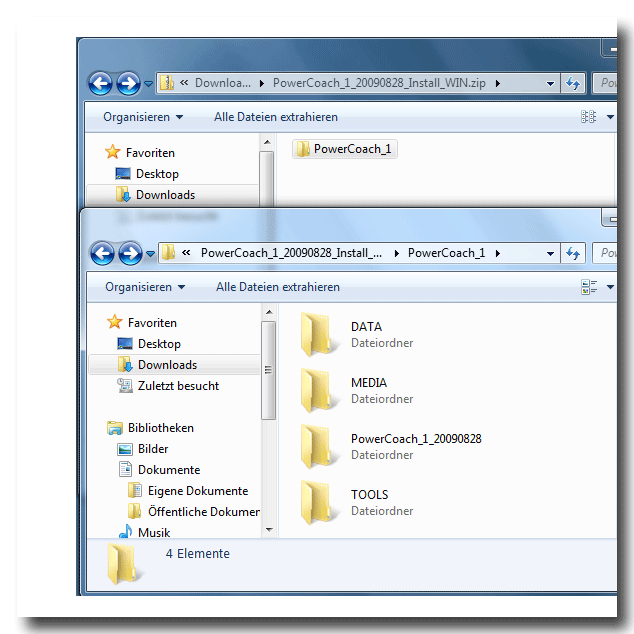Expand arrow after Install_WIN.zip breadcrumb

(x=498, y=84)
